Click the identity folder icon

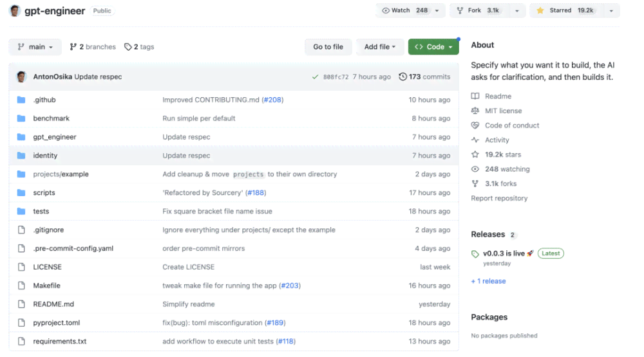(x=21, y=156)
